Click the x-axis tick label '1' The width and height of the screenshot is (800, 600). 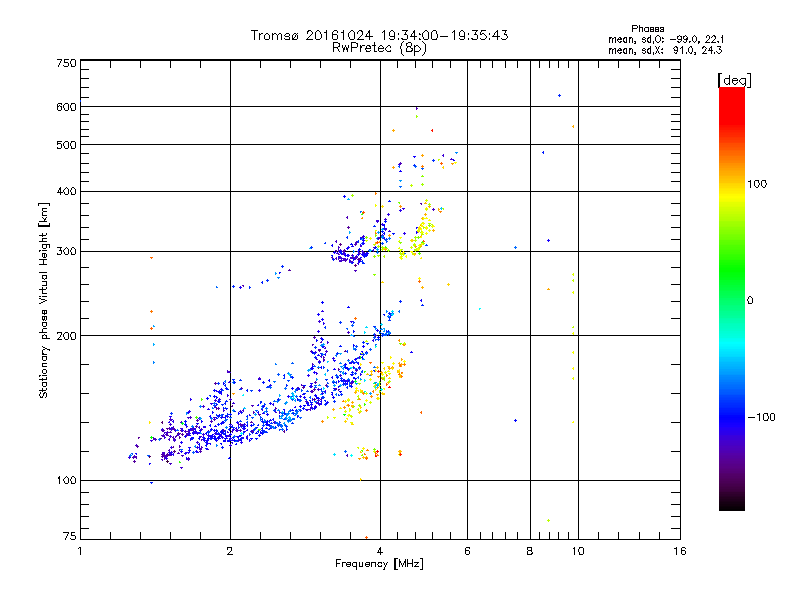tap(80, 551)
